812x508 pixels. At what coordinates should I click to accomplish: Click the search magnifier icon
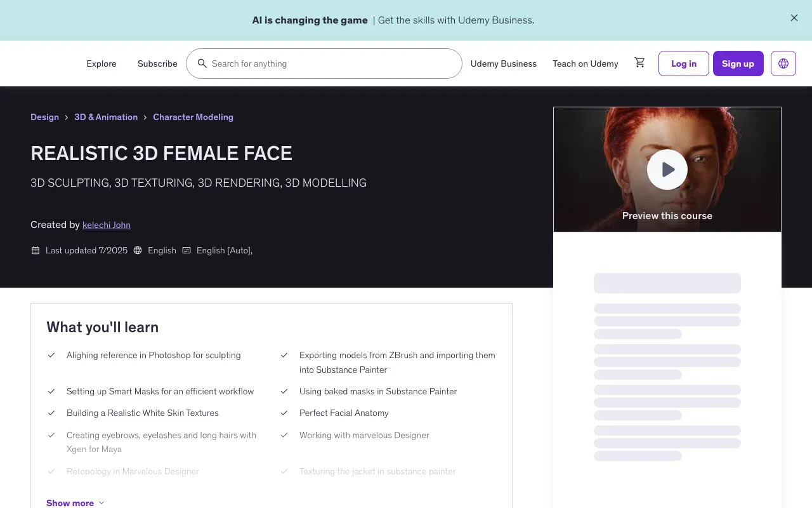202,63
